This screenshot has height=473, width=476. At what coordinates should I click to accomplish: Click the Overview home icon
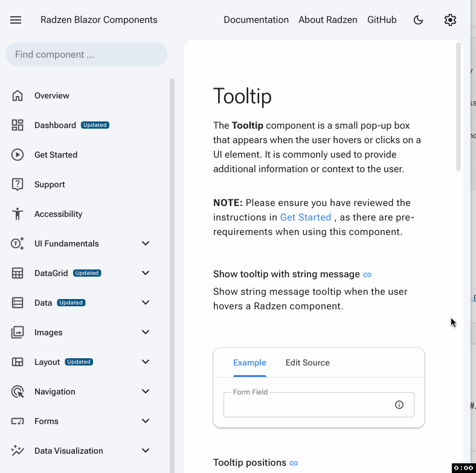[18, 95]
